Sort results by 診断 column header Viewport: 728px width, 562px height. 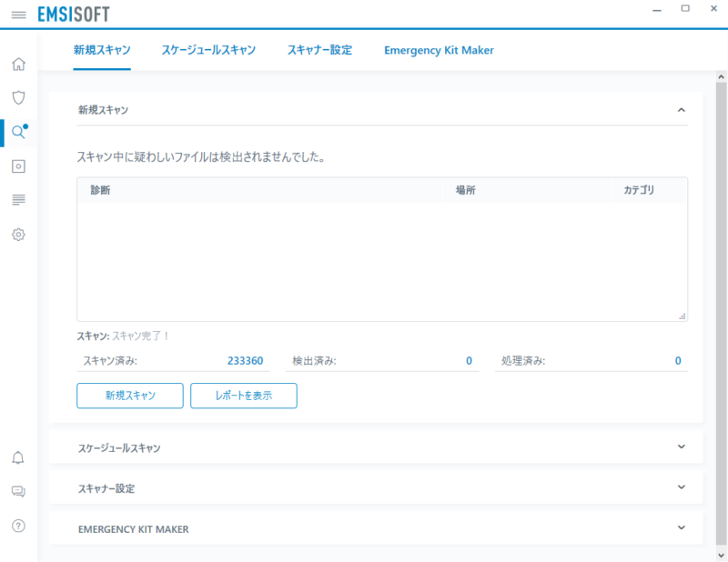point(100,190)
